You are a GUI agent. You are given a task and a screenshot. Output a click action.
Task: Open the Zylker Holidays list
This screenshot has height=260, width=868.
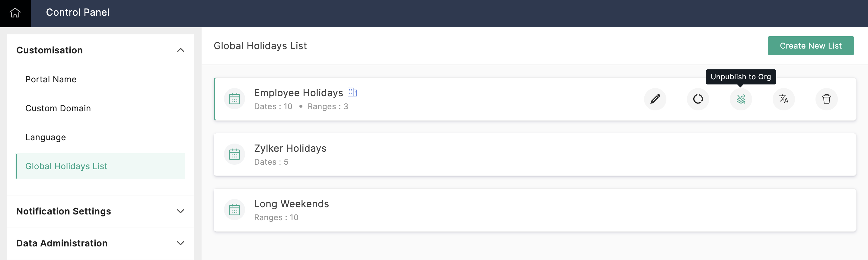(x=290, y=148)
